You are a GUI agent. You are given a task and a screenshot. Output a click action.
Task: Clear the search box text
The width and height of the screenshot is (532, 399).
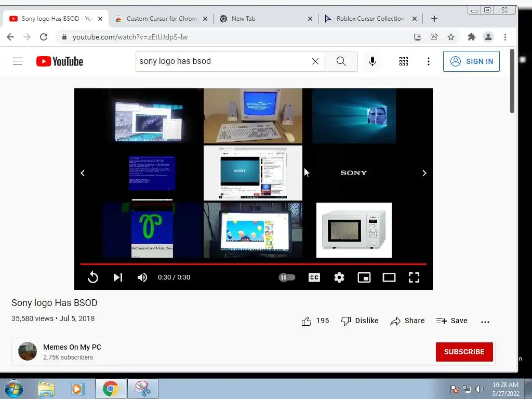point(315,61)
